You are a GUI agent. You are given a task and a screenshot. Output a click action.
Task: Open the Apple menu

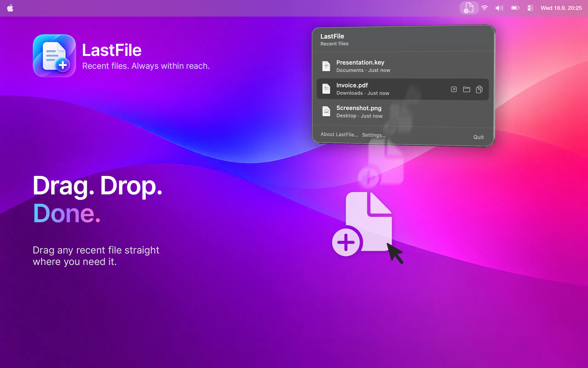tap(10, 8)
